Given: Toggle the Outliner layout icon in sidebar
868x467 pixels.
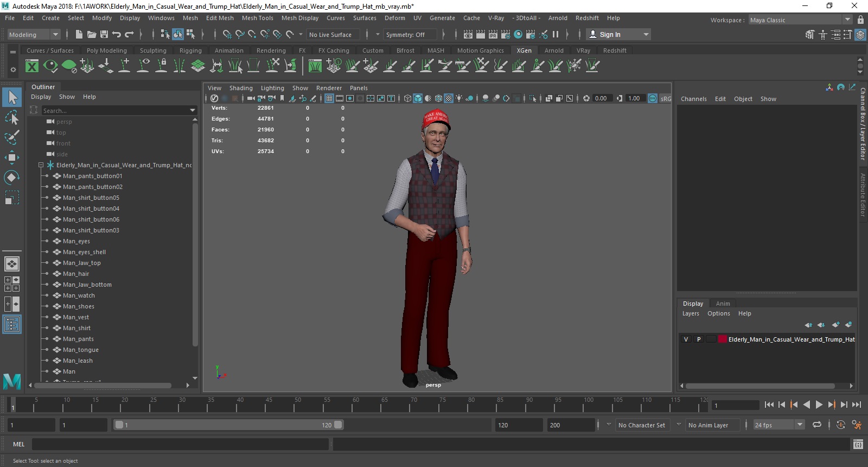Looking at the screenshot, I should tap(12, 324).
